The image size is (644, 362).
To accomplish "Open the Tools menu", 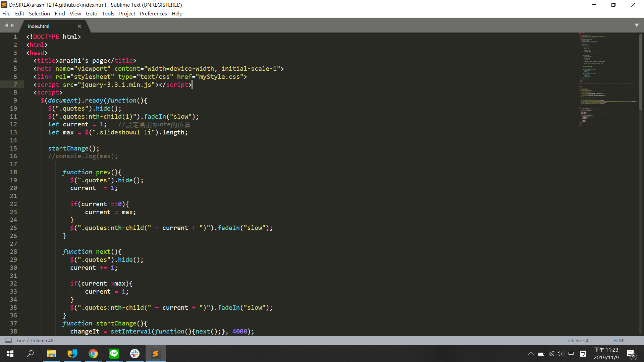I will (108, 14).
